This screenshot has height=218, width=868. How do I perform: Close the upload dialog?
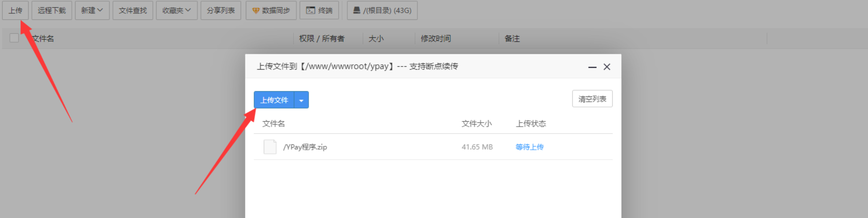pos(607,67)
